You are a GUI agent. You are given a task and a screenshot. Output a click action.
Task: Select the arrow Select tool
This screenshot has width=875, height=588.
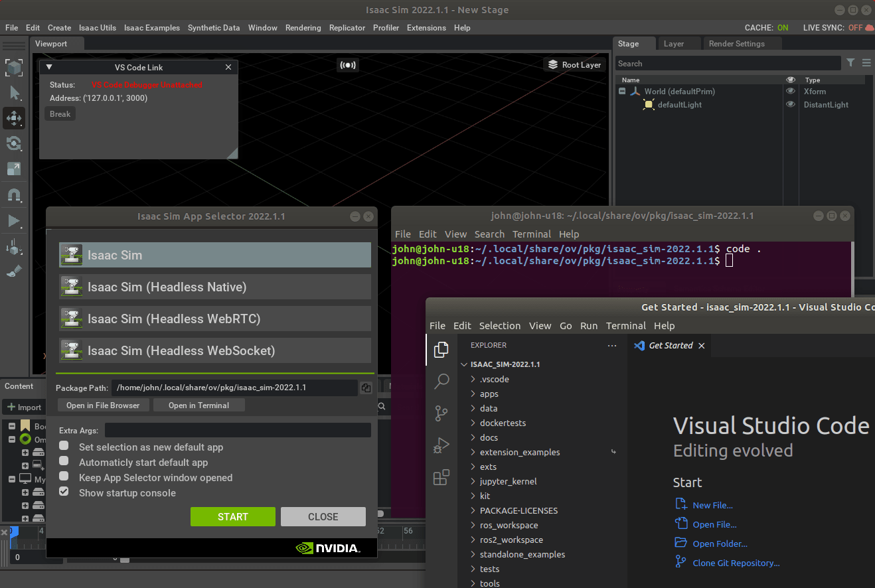coord(15,93)
